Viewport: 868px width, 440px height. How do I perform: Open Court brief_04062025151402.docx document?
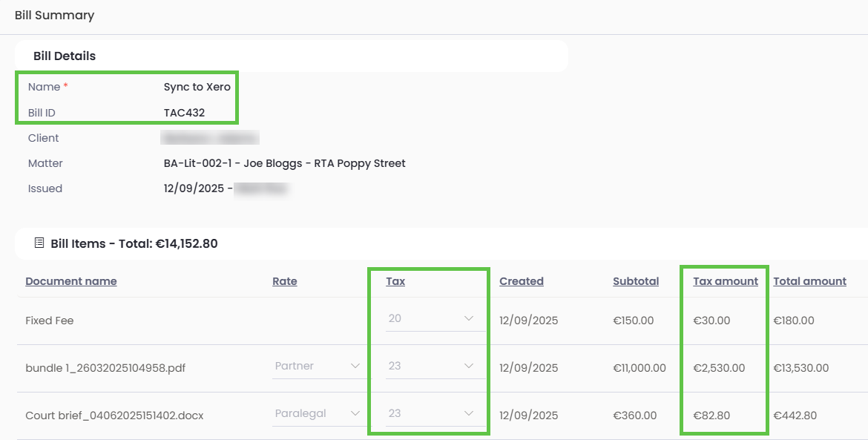[114, 416]
